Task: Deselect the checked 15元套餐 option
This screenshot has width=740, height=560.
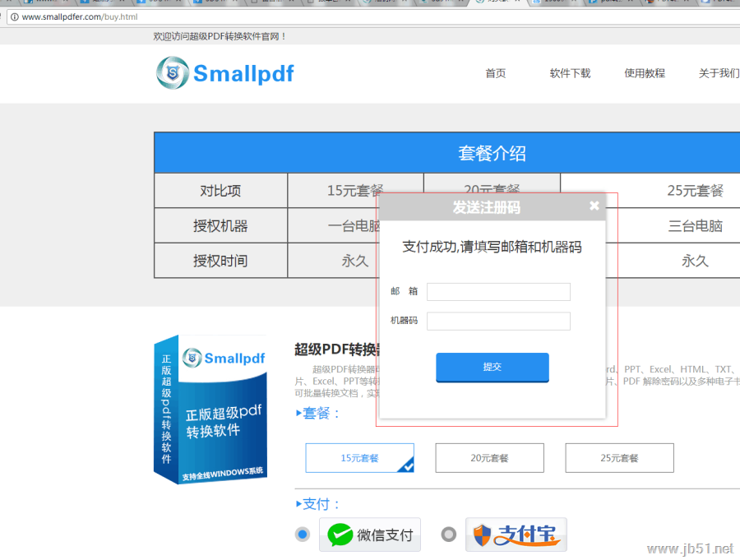Action: [359, 458]
